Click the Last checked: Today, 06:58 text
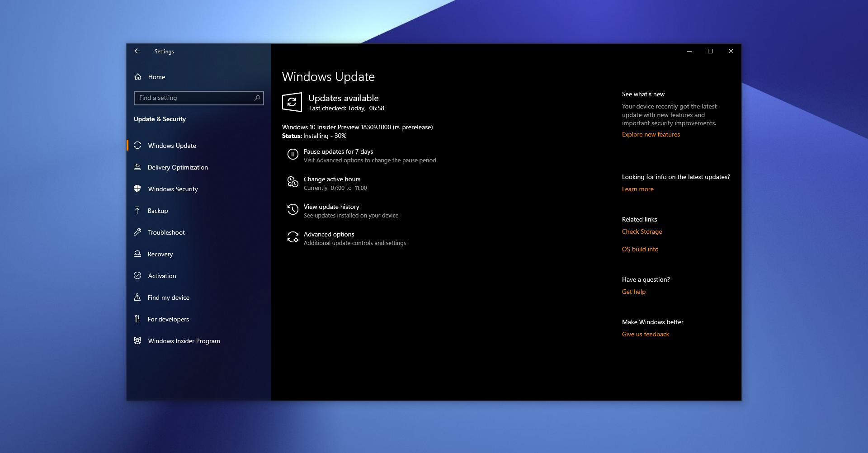Viewport: 868px width, 453px height. pos(347,108)
